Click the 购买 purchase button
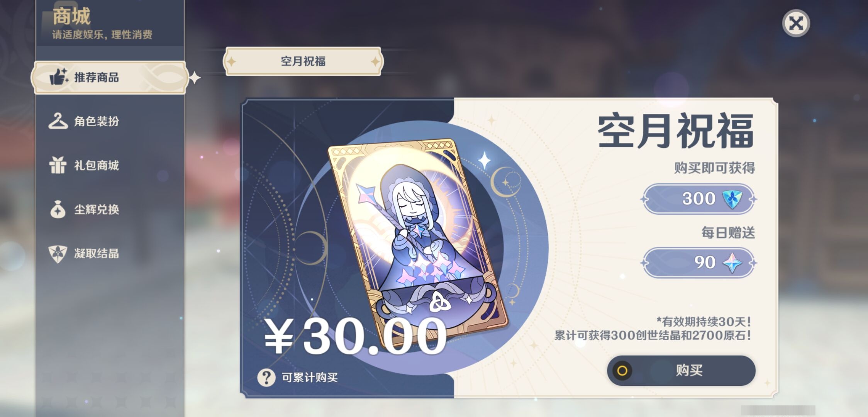 tap(681, 371)
